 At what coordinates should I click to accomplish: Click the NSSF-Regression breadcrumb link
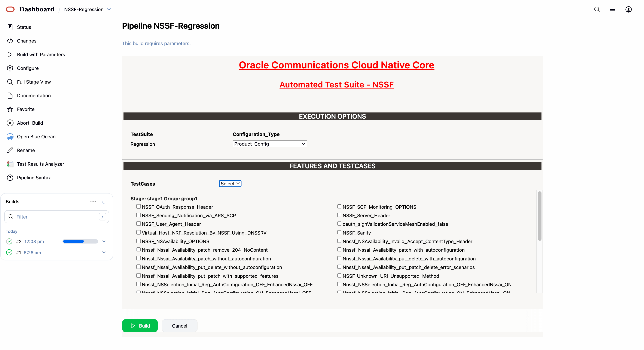tap(84, 9)
